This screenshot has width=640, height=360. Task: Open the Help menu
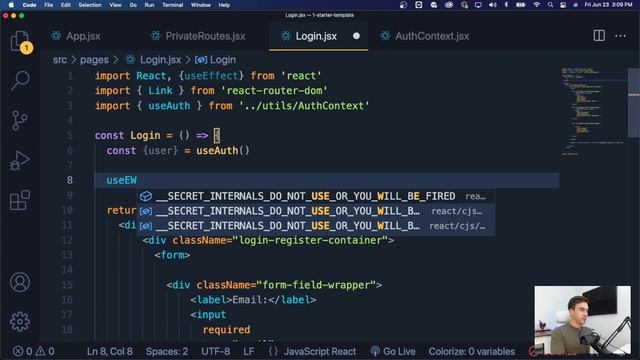tap(224, 5)
